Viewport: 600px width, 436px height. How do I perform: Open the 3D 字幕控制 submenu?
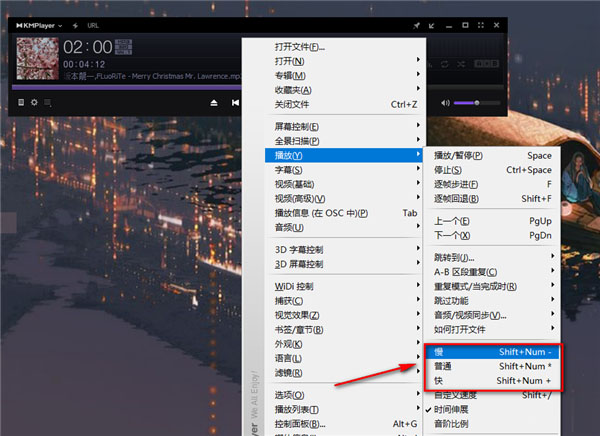(345, 250)
